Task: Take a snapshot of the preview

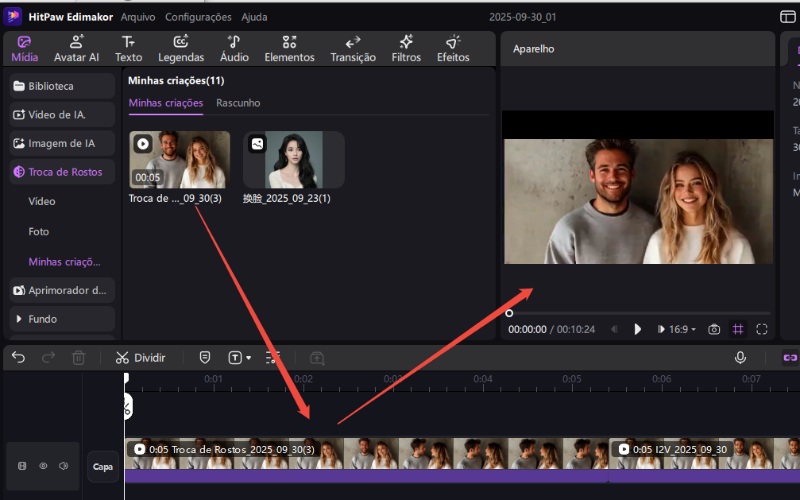Action: pos(714,329)
